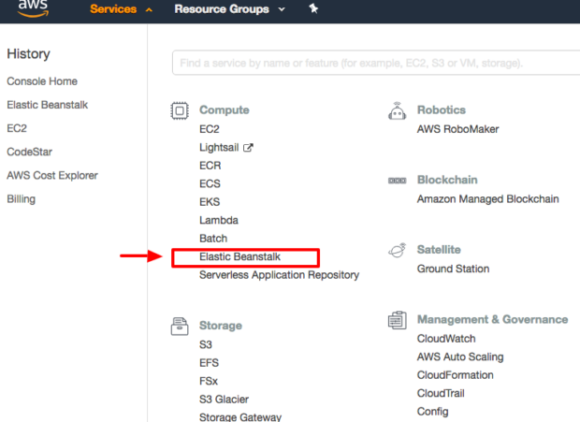This screenshot has height=422, width=580.
Task: Open Serverless Application Repository
Action: [x=279, y=275]
